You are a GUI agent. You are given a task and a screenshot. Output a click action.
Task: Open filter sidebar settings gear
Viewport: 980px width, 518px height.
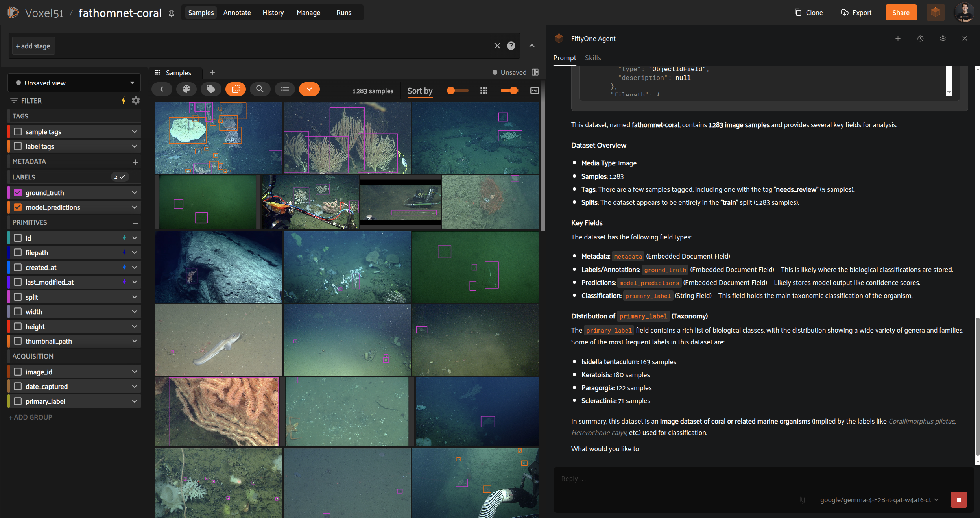click(136, 100)
